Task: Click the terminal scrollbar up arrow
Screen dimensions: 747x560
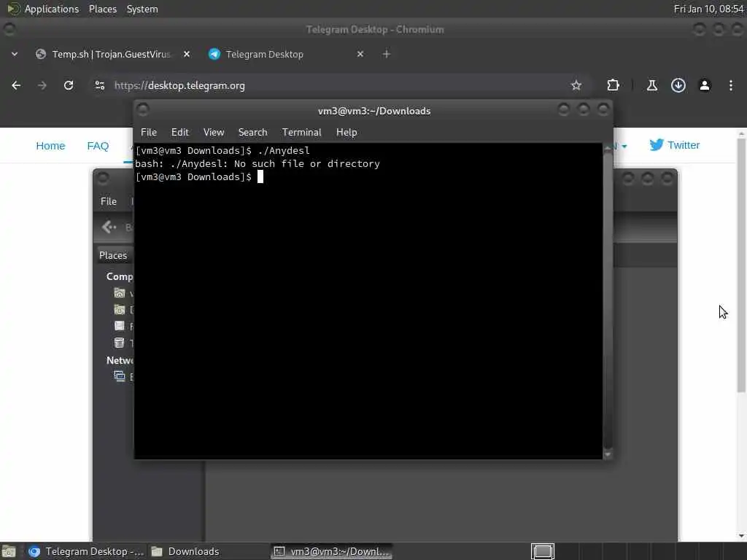Action: click(x=608, y=148)
